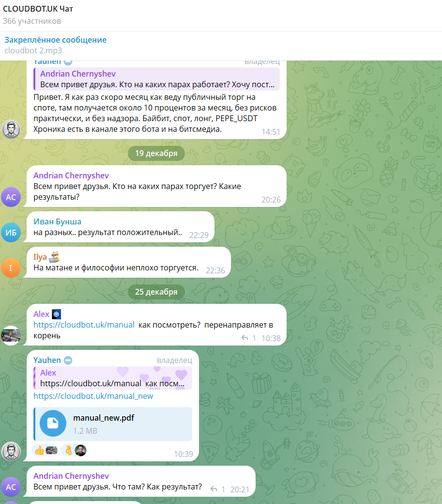This screenshot has height=504, width=442.
Task: Click the Inter badge icon next to Alex
Action: click(57, 314)
